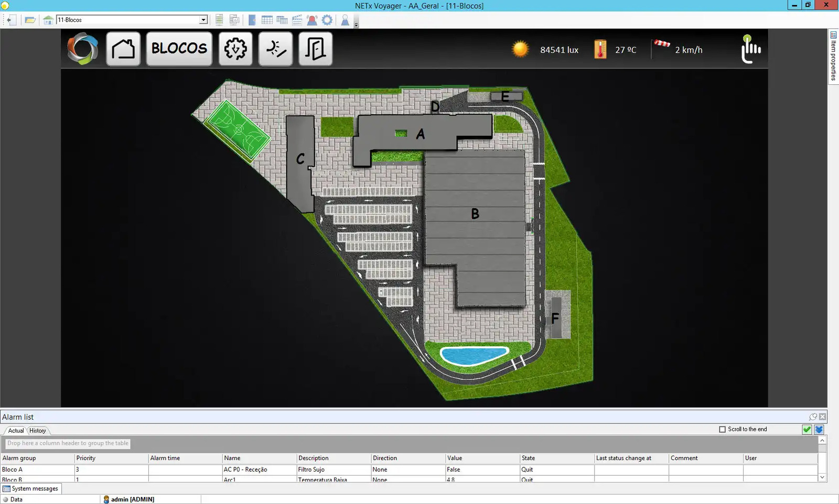Screen dimensions: 839x504
Task: Expand the Item properties side panel
Action: tap(833, 56)
